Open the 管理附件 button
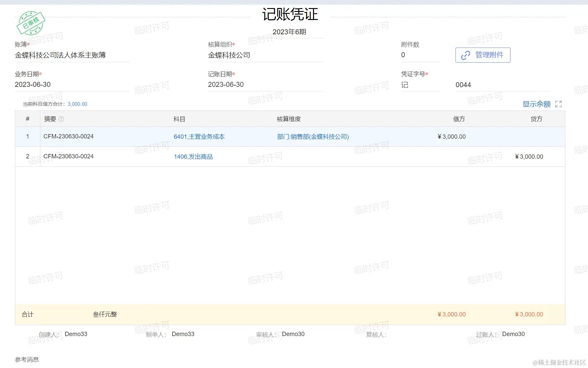The width and height of the screenshot is (588, 368). [483, 55]
